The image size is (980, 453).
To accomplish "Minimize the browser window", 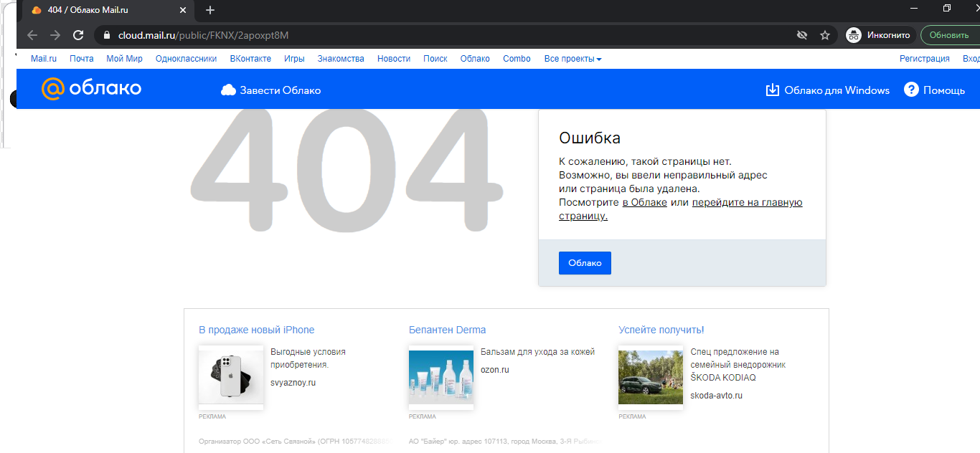I will [913, 8].
